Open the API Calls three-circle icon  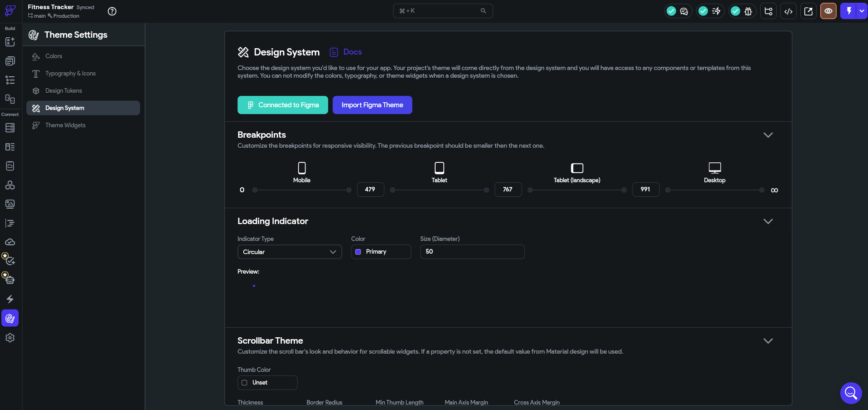tap(10, 185)
